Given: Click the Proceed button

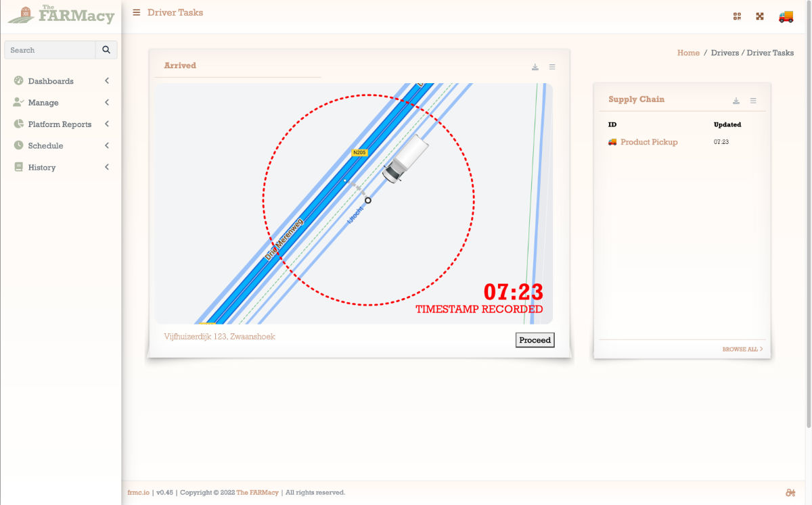Looking at the screenshot, I should (x=535, y=340).
